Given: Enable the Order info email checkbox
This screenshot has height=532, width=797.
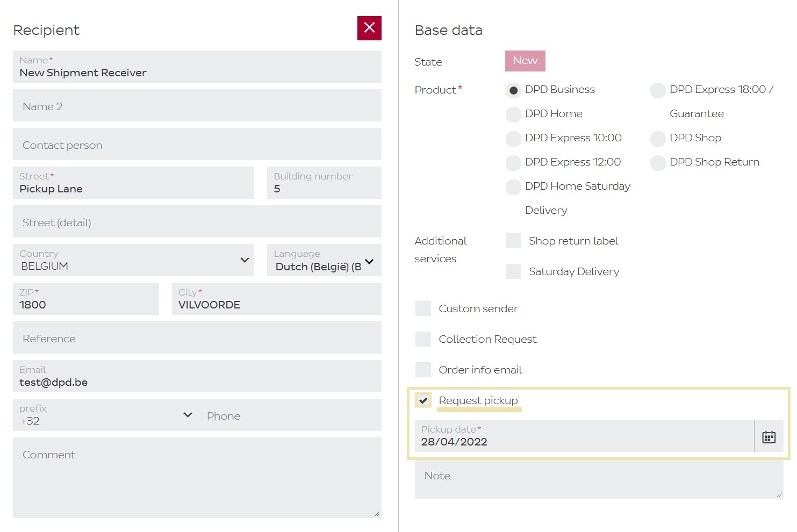Looking at the screenshot, I should pos(423,370).
